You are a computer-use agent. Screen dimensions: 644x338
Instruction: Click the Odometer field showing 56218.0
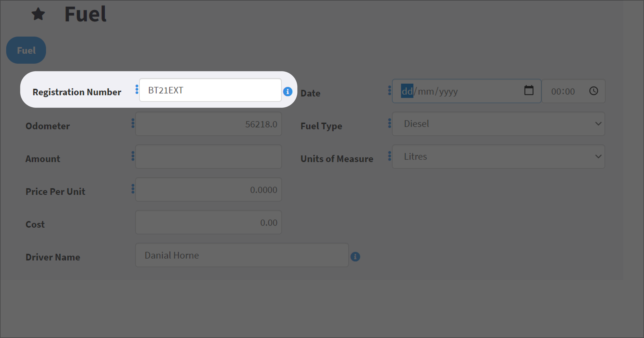pyautogui.click(x=208, y=124)
